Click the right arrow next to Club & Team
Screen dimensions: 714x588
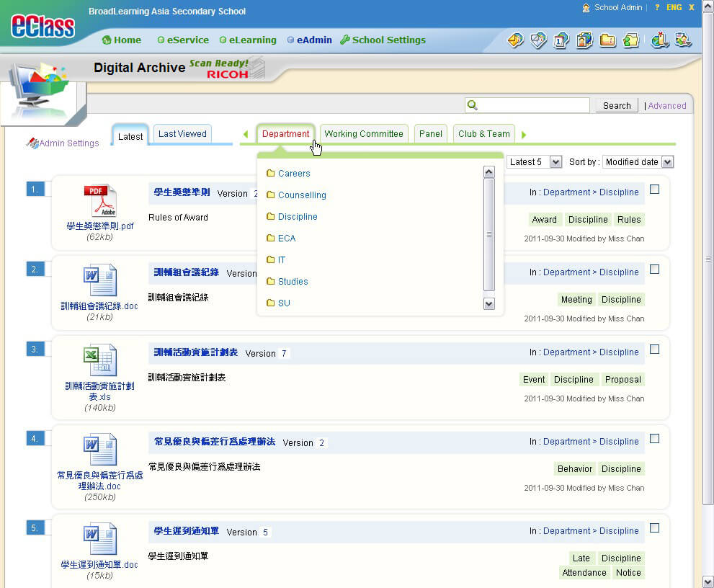[524, 135]
